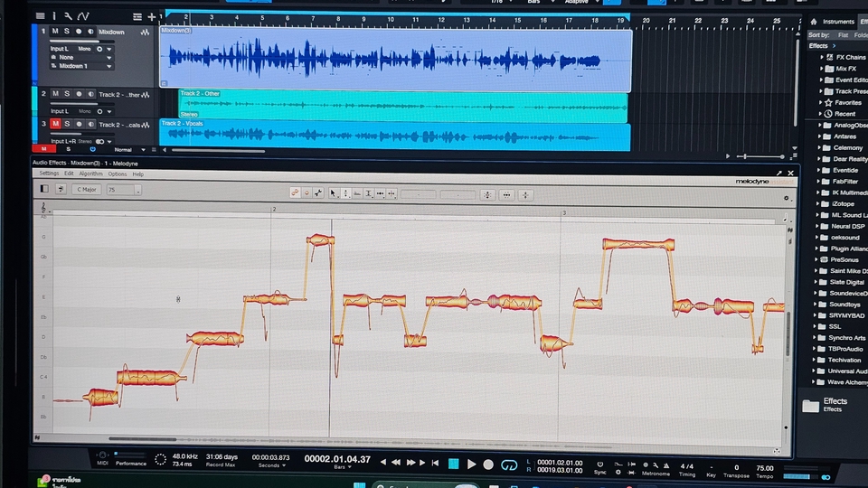Open the Mixdown 1 output dropdown
868x488 pixels.
point(84,66)
